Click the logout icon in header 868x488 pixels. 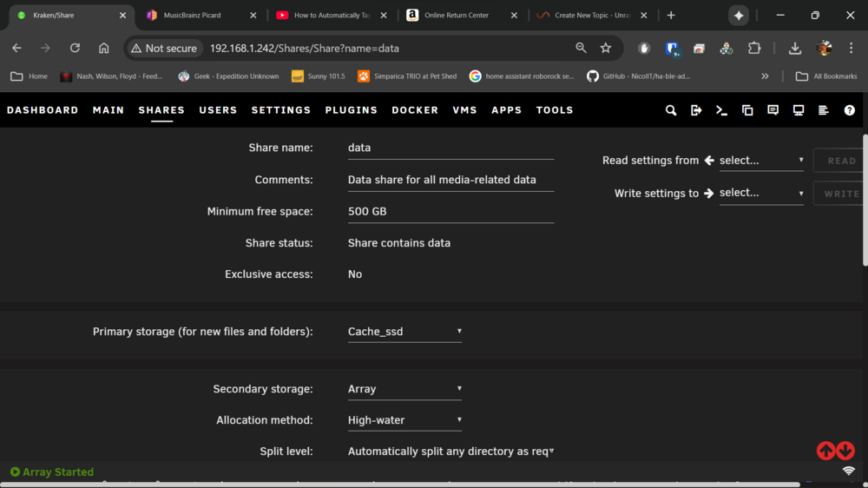(696, 110)
